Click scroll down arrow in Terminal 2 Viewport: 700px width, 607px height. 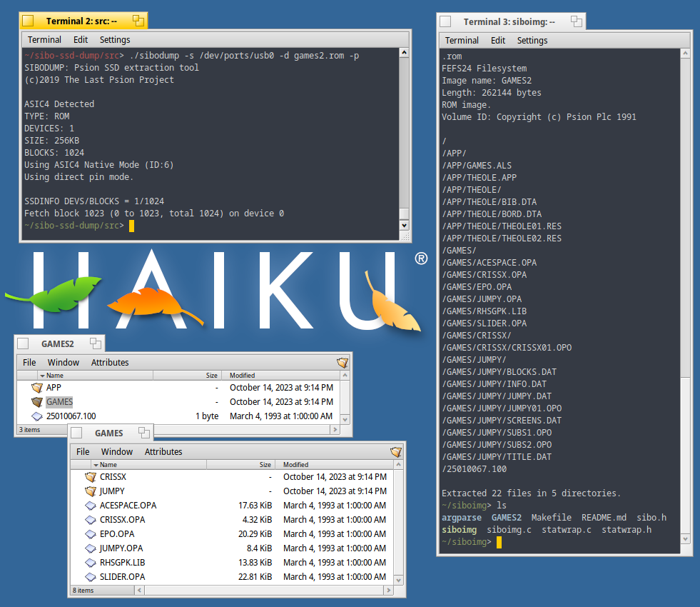(404, 226)
